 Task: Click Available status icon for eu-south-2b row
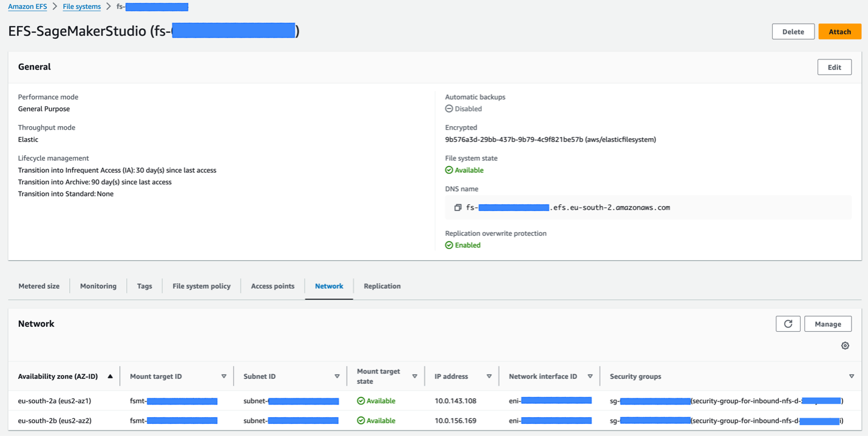[361, 420]
